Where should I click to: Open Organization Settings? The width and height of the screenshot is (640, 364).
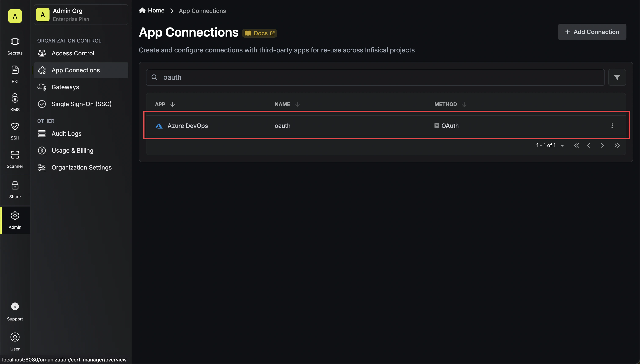tap(81, 167)
